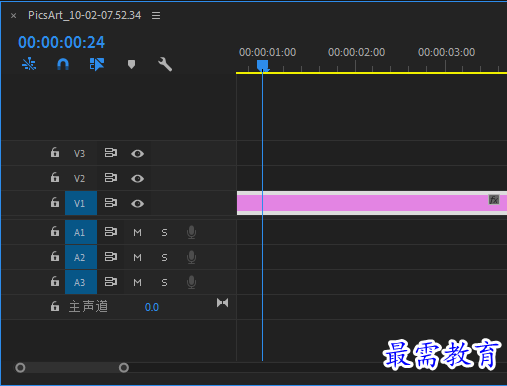Open timeline display settings wrench
Viewport: 507px width, 386px height.
[165, 64]
